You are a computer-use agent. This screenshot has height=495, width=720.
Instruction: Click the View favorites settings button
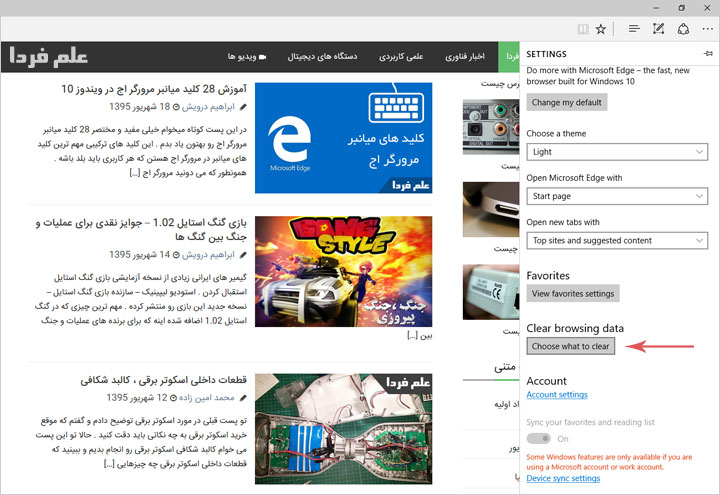click(572, 293)
